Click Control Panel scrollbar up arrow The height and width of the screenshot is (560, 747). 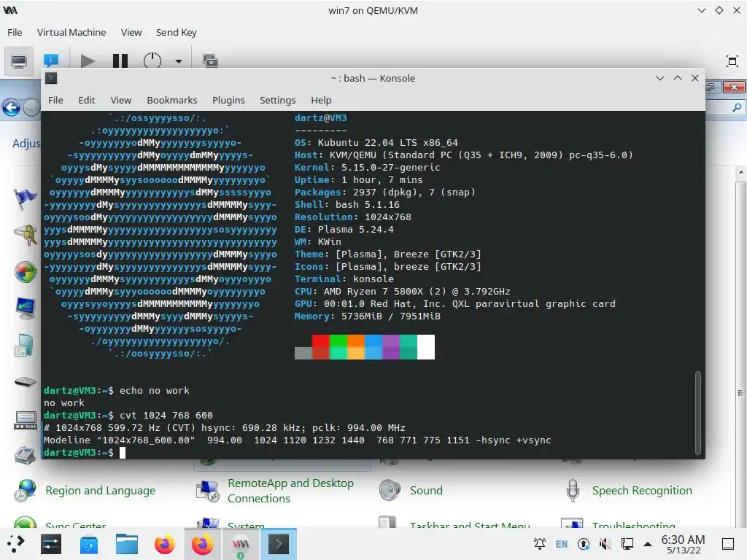(x=741, y=172)
